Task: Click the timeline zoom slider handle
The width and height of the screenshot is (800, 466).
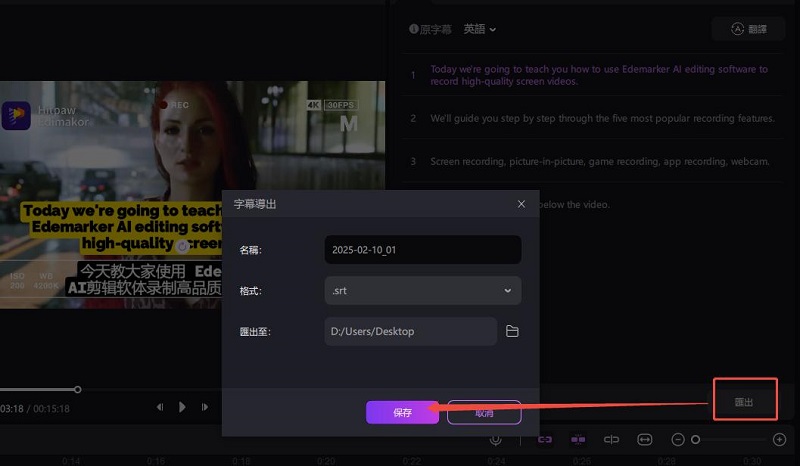Action: point(695,439)
